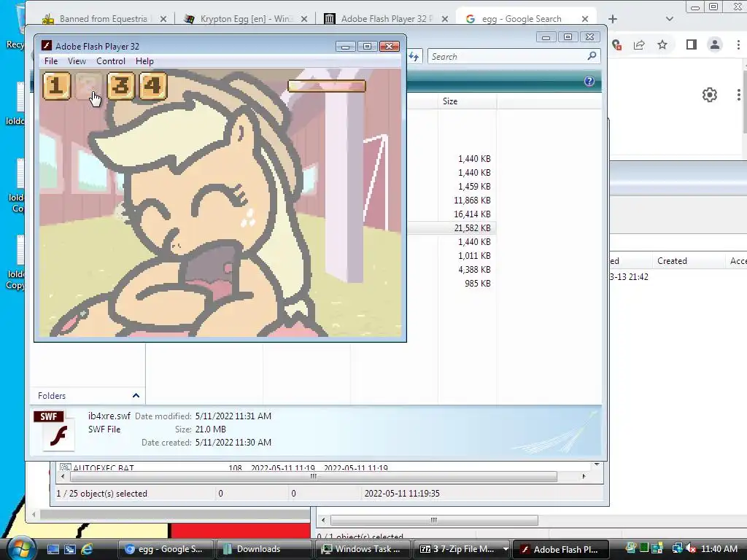
Task: Click the 7-Zip horizontal scrollbar right arrow
Action: coord(584,476)
